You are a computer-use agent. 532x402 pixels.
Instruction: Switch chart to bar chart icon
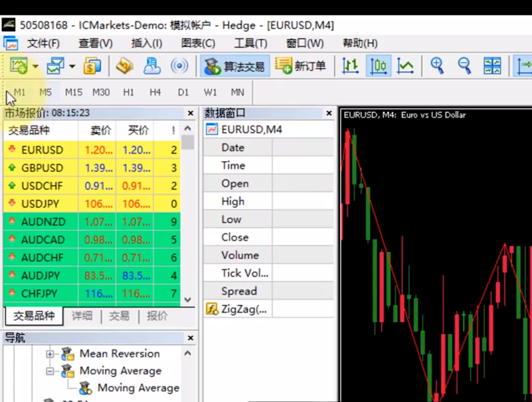point(350,66)
